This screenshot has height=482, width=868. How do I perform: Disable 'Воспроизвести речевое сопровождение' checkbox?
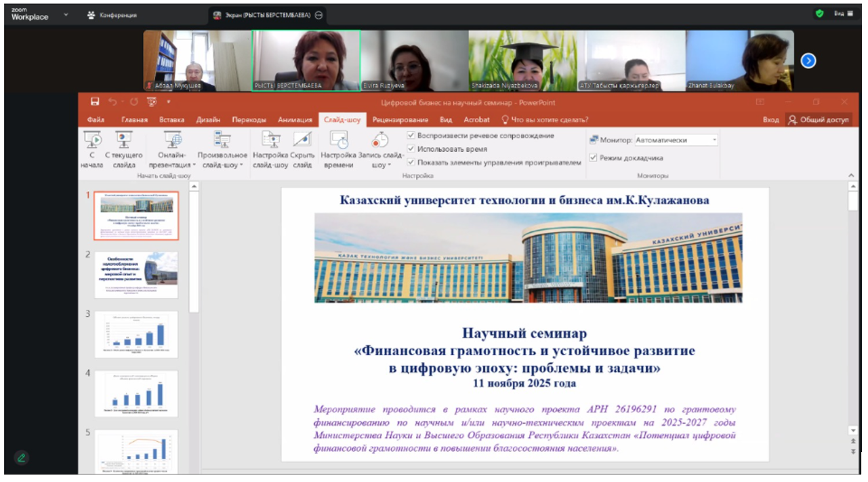(x=411, y=135)
